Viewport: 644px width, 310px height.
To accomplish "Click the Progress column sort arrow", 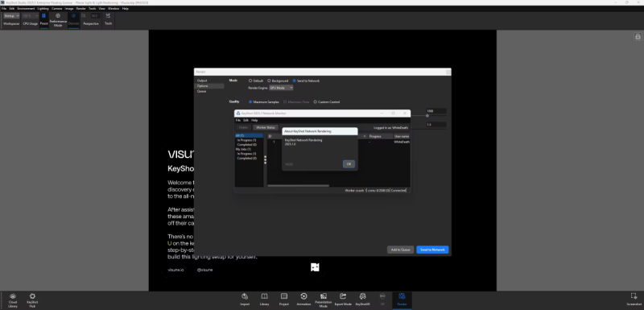I will pos(365,136).
